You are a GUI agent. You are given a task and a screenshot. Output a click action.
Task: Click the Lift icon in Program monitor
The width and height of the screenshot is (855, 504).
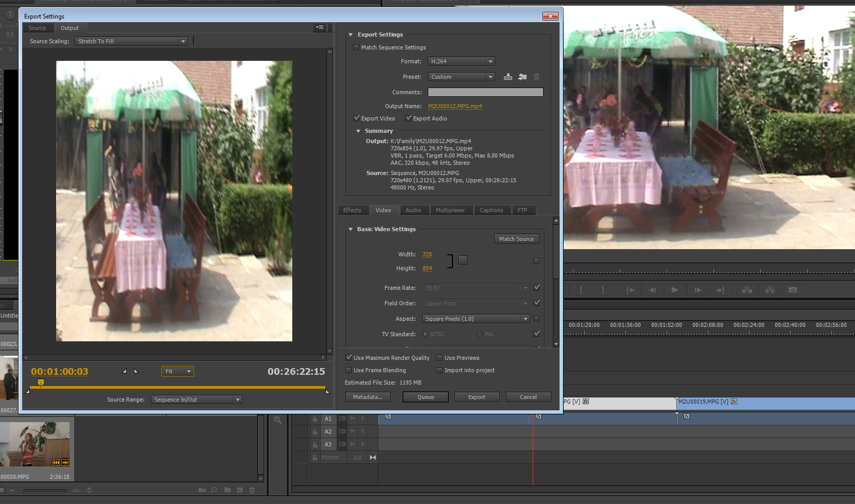[747, 290]
